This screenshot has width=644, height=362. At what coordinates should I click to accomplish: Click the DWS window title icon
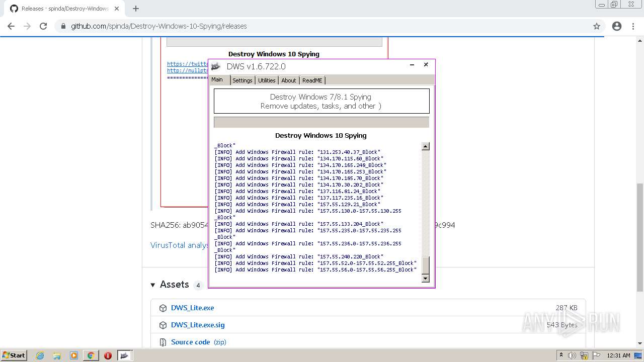click(x=216, y=66)
